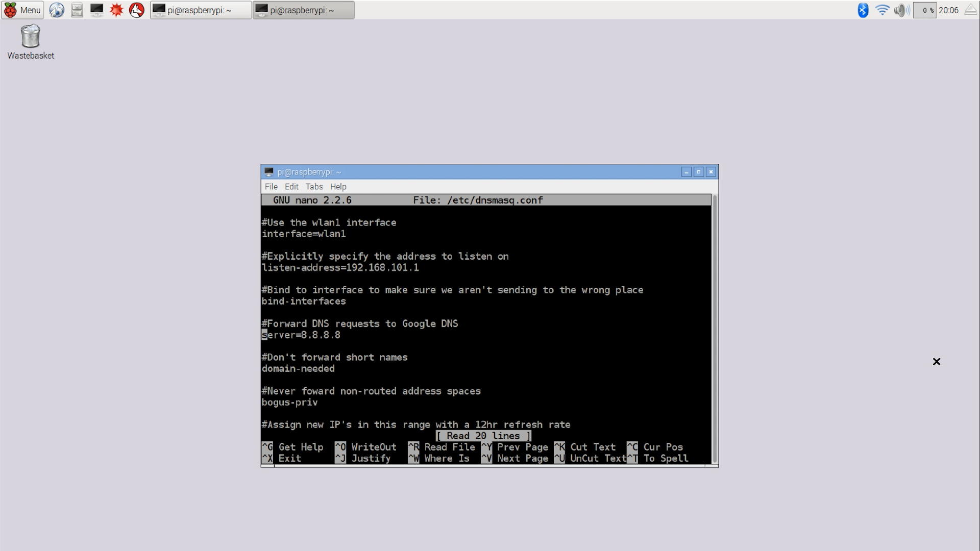The width and height of the screenshot is (980, 551).
Task: Open the Tabs menu
Action: click(314, 187)
